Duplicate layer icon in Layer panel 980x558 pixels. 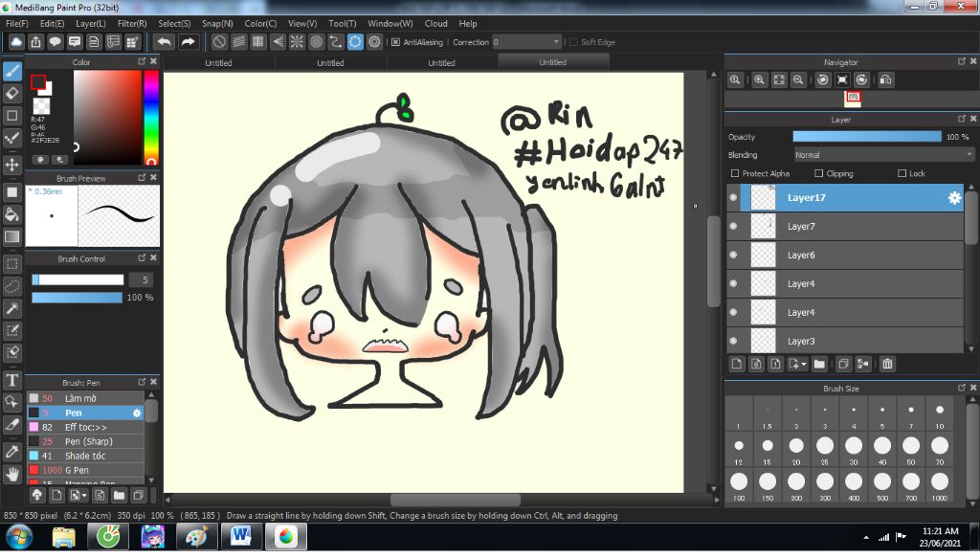[843, 364]
